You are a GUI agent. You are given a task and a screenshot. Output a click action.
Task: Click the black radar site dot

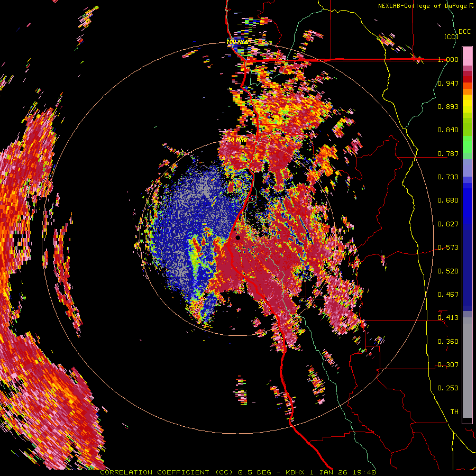(237, 237)
